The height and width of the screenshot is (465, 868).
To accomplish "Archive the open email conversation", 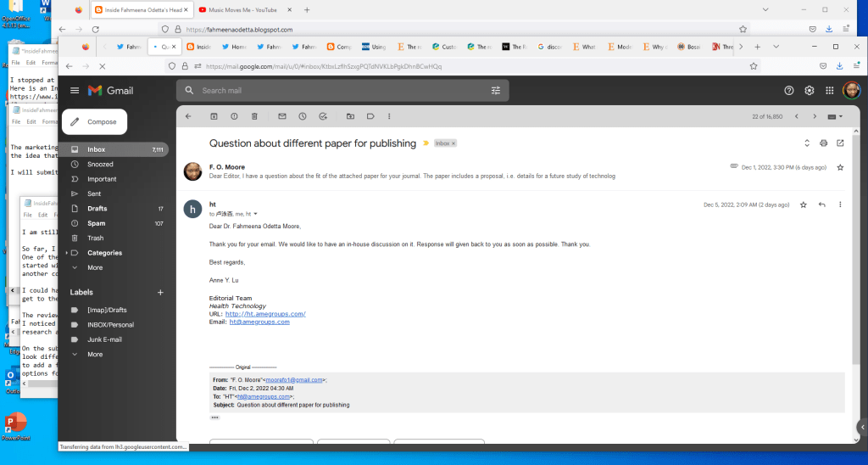I will 214,116.
